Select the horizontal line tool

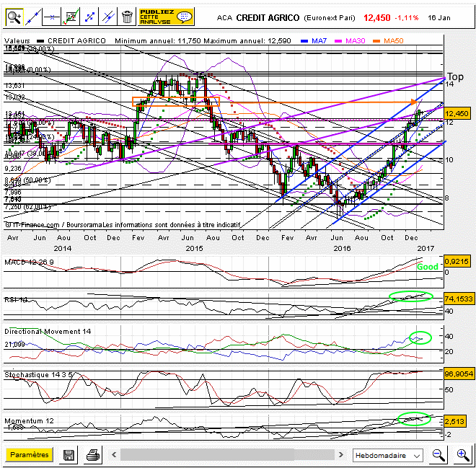coord(52,17)
